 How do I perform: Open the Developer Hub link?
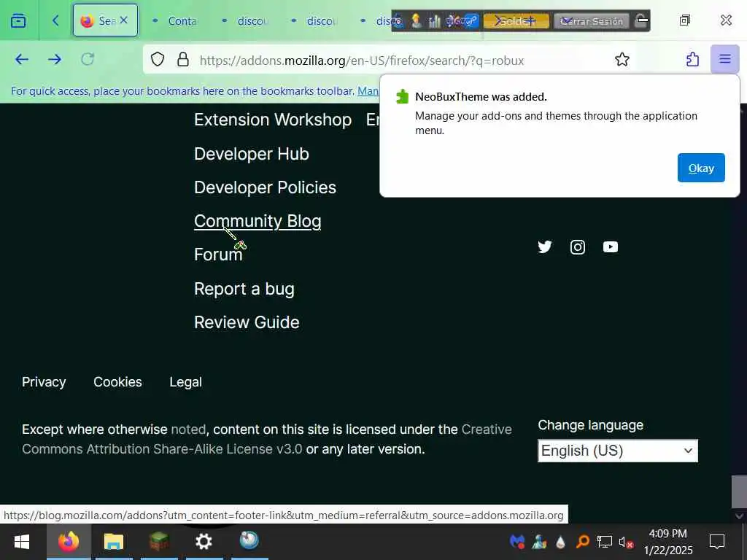252,154
